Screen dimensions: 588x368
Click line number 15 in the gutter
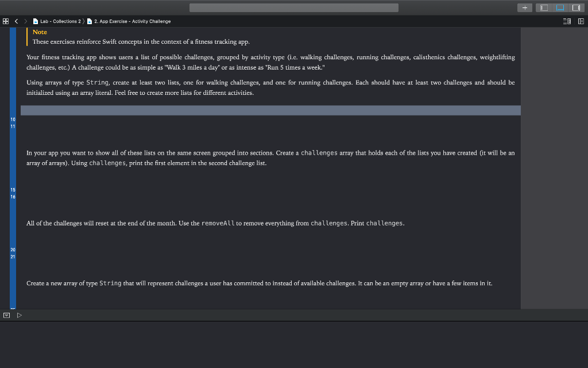point(13,190)
